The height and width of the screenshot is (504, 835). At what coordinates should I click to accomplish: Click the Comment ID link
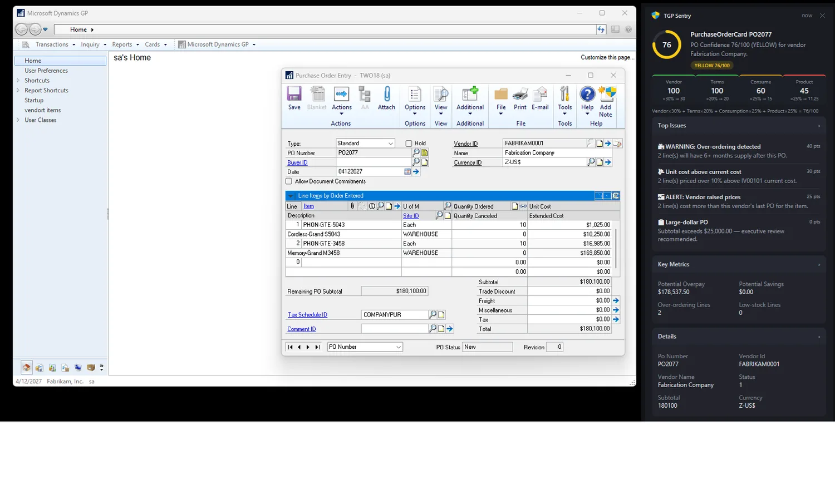tap(301, 329)
